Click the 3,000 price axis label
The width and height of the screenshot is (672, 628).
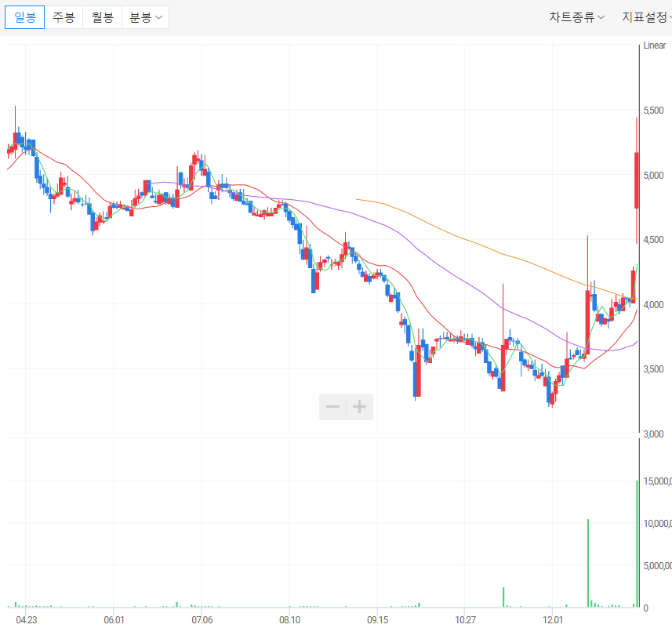[653, 434]
